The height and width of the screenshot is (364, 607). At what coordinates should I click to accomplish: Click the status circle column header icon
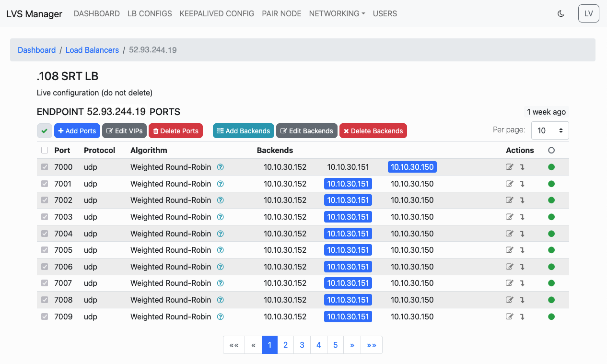click(x=551, y=150)
